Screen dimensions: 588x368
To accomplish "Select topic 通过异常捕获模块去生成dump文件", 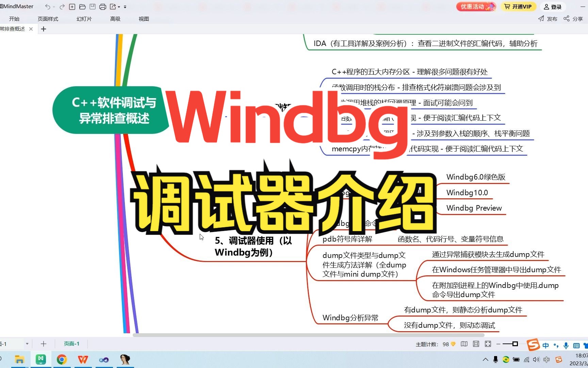I will click(488, 254).
